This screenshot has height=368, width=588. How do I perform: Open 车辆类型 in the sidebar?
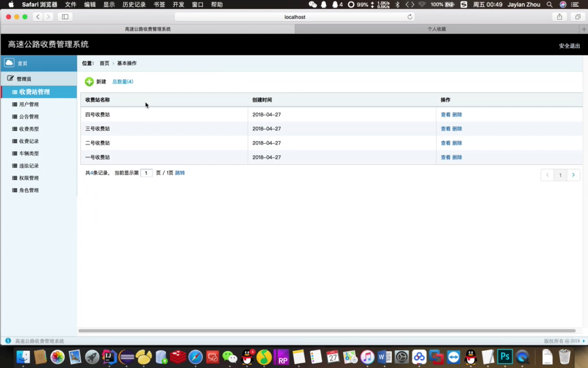point(29,153)
